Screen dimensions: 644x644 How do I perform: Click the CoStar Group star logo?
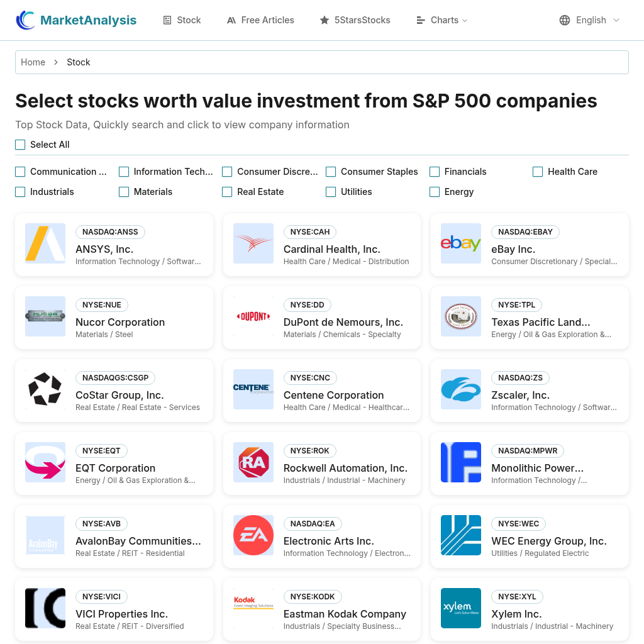tap(45, 389)
